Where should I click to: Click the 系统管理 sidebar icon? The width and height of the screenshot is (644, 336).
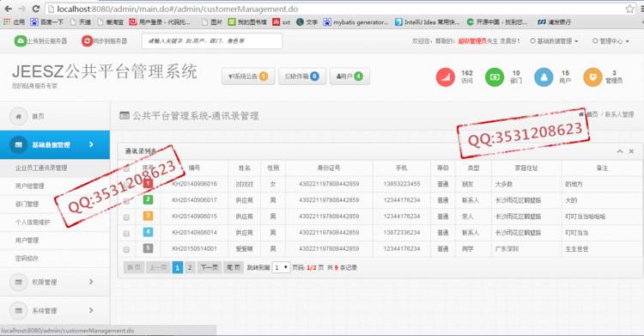[19, 310]
